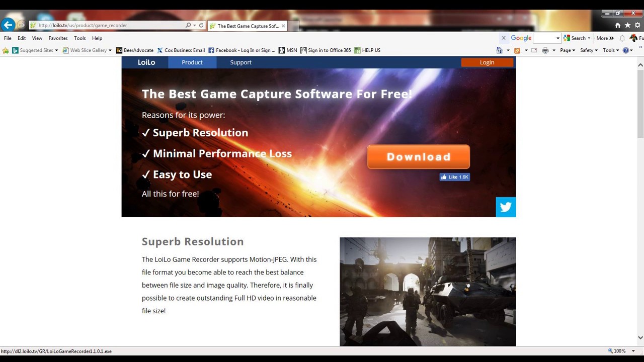Open the Favorites menu
Viewport: 644px width, 362px height.
58,38
